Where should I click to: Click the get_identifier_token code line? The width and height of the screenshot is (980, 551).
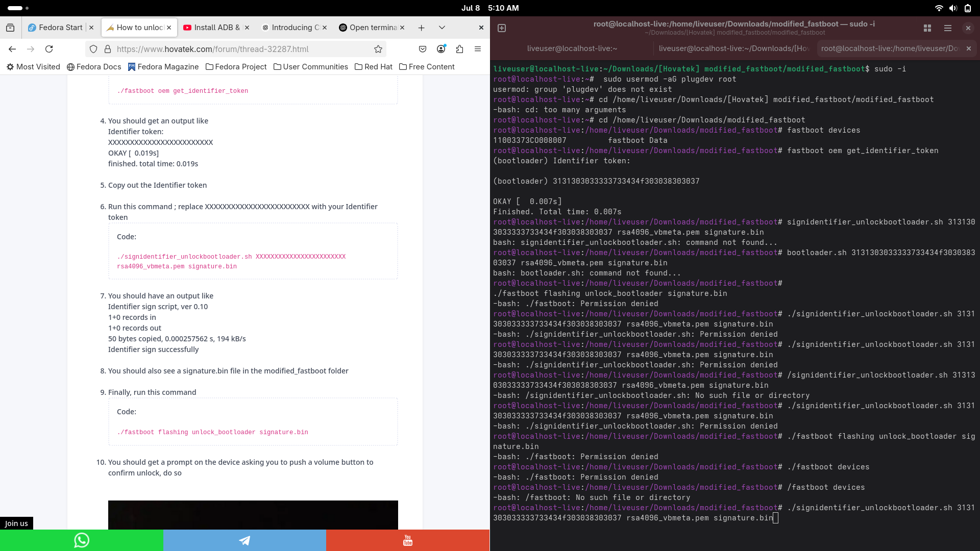(x=183, y=91)
